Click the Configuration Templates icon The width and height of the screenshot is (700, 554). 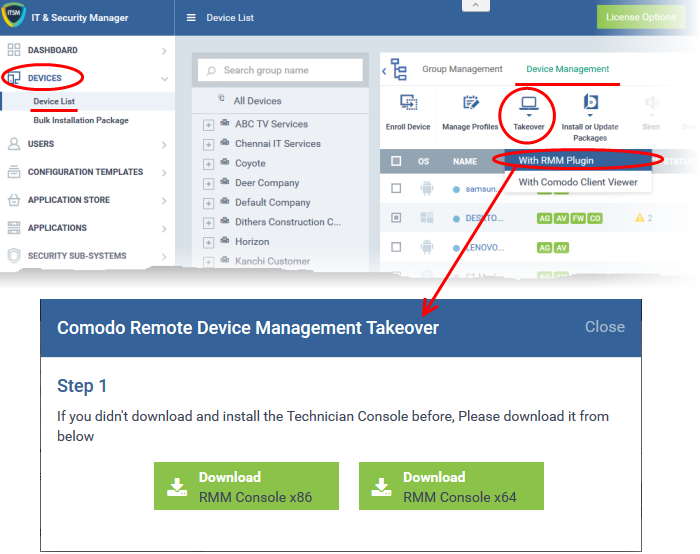14,172
